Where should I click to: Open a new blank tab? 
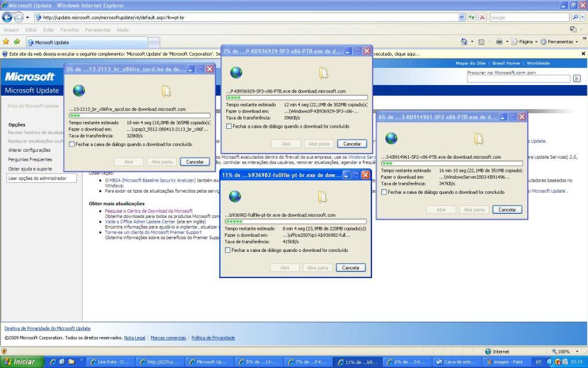pos(154,43)
